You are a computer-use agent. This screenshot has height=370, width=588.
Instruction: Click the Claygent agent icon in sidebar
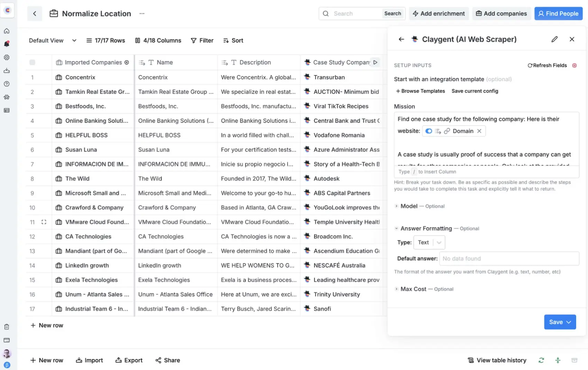pyautogui.click(x=7, y=97)
